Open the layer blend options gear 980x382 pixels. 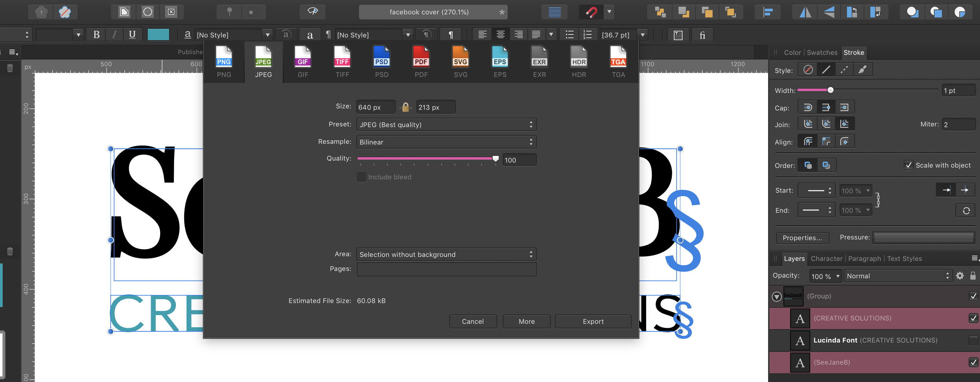pyautogui.click(x=960, y=276)
